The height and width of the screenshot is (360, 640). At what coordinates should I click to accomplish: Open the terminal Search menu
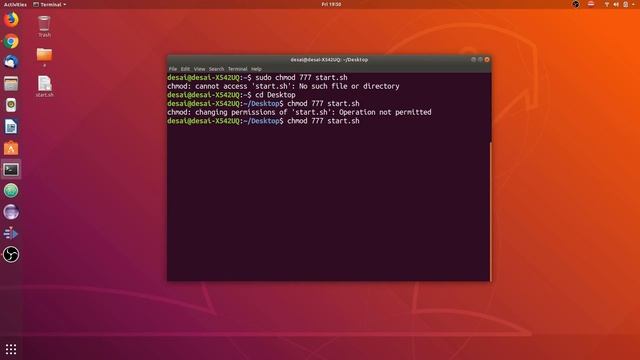[x=216, y=69]
